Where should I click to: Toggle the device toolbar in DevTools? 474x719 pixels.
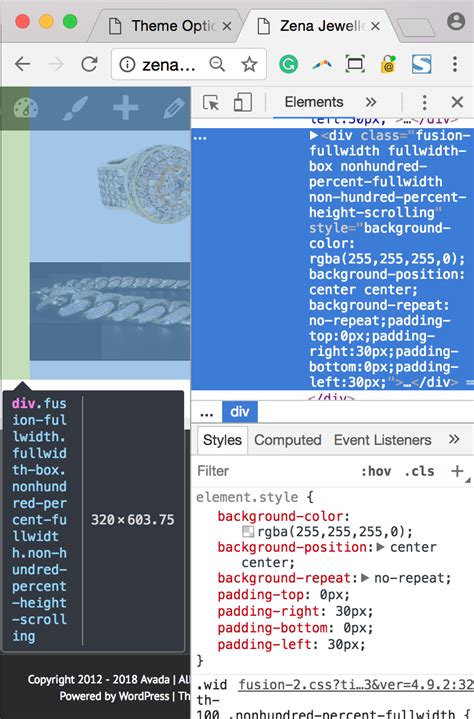click(x=243, y=102)
